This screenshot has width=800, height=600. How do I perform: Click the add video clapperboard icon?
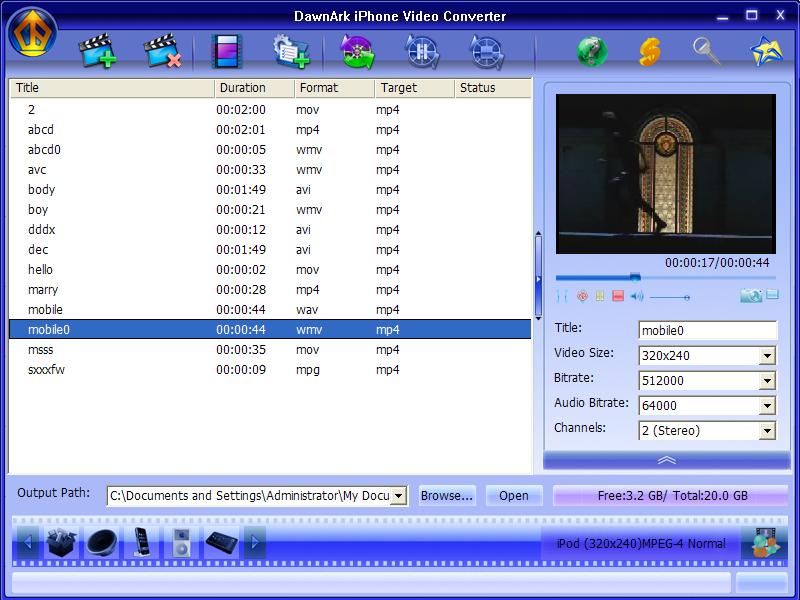(x=97, y=51)
